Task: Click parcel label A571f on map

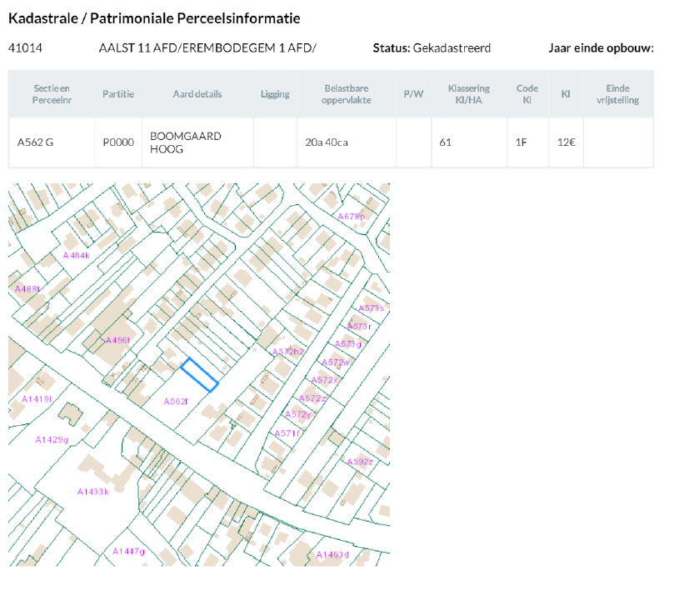Action: pos(287,433)
